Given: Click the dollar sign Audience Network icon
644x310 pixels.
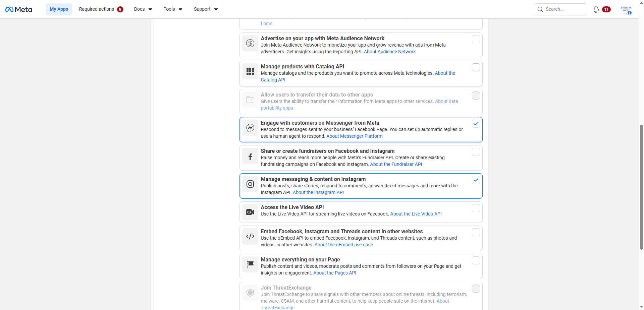Looking at the screenshot, I should pyautogui.click(x=250, y=43).
